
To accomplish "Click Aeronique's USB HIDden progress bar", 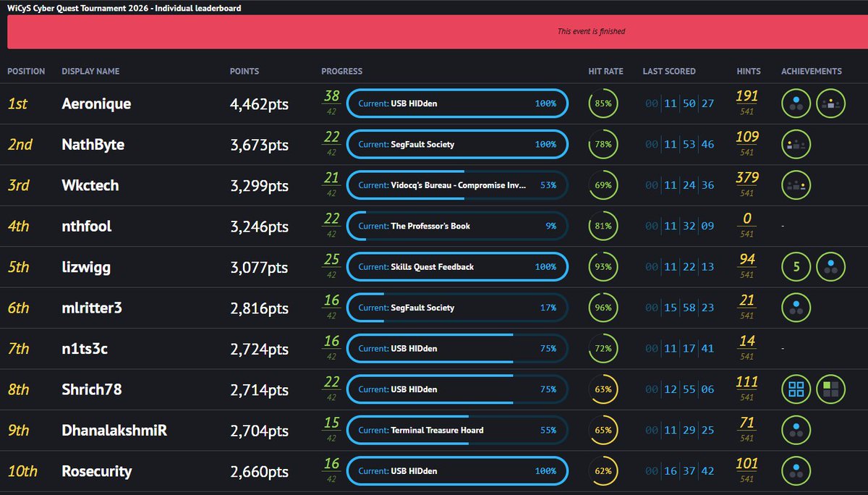I will [457, 103].
